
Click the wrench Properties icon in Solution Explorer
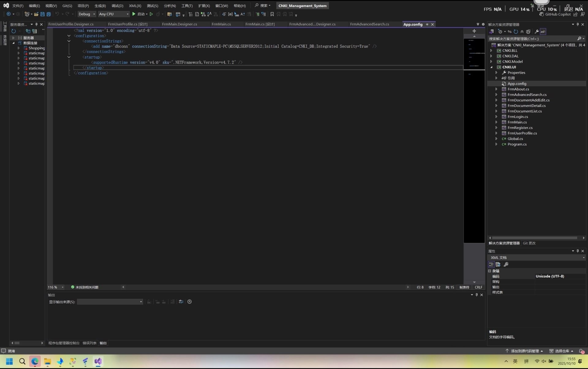click(537, 32)
